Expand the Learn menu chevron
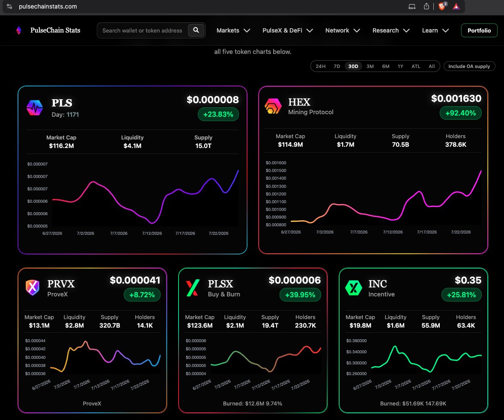 pos(445,30)
